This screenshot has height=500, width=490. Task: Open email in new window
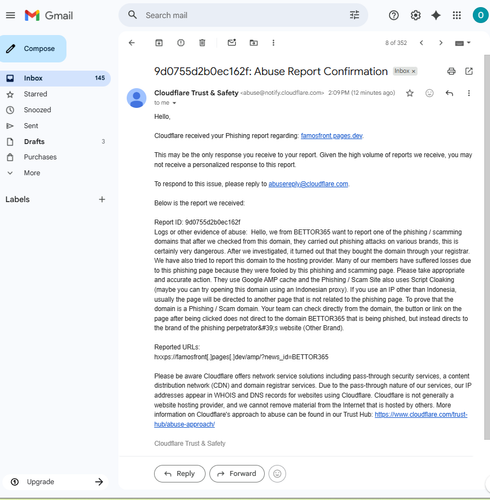[469, 71]
